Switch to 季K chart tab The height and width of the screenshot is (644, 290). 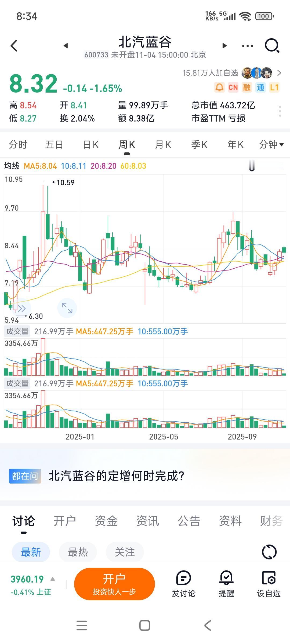(x=199, y=145)
